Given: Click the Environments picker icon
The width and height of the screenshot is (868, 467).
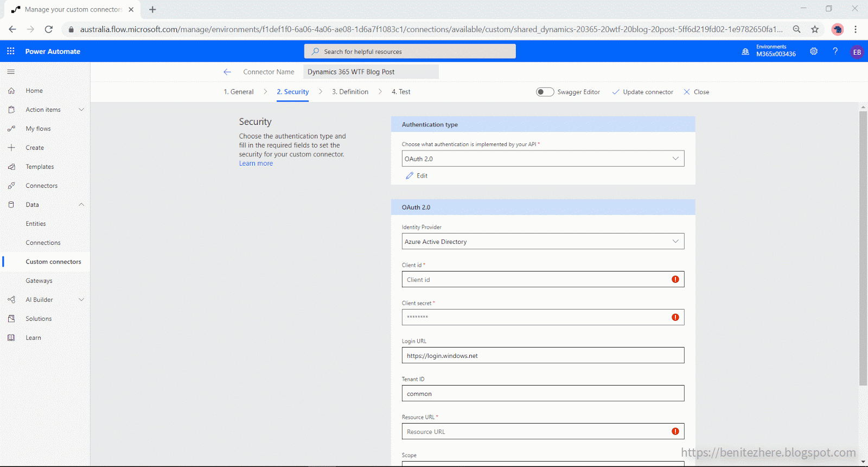Looking at the screenshot, I should [x=745, y=52].
